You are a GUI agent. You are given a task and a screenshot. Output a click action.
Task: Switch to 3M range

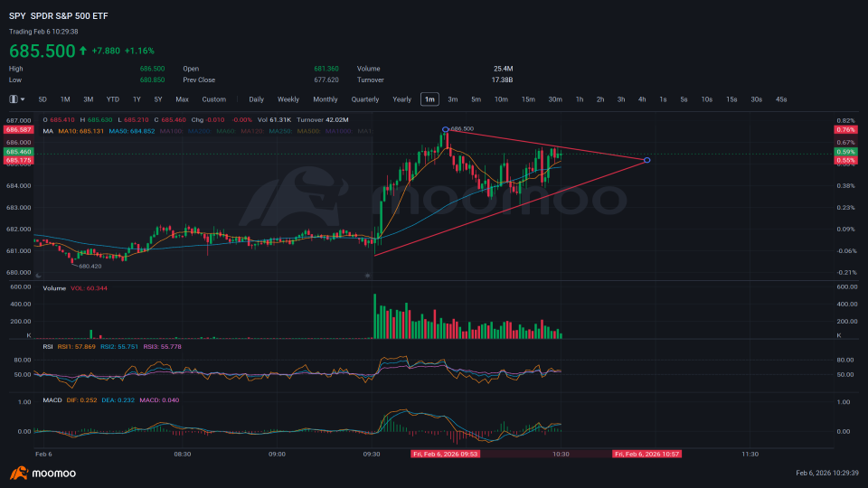(88, 99)
